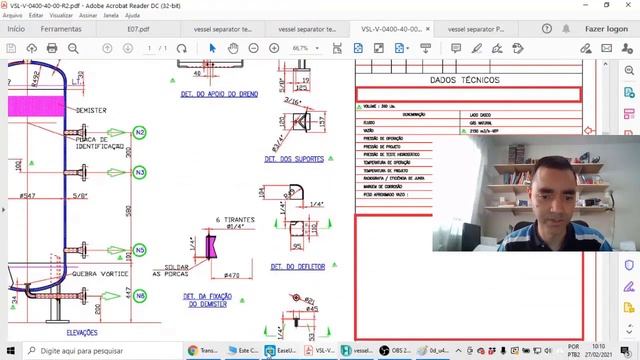Click the Windows taskbar search box
Viewport: 640px width, 360px height.
[102, 351]
